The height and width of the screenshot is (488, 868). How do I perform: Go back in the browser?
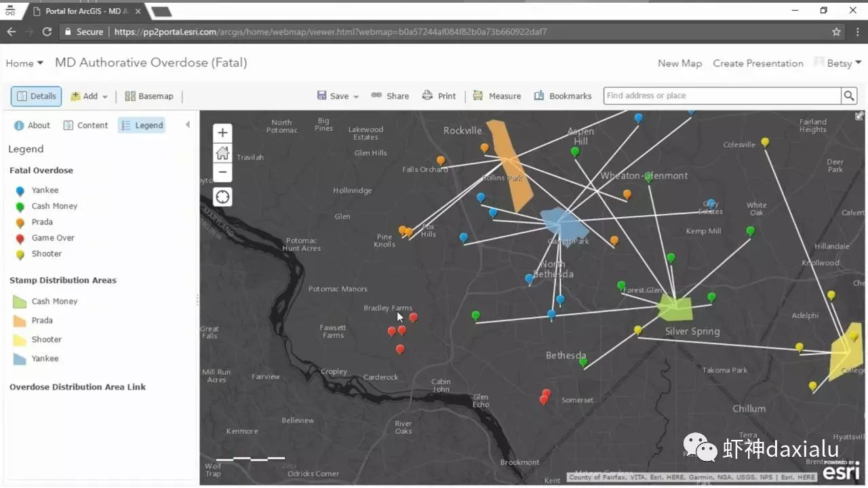click(11, 32)
